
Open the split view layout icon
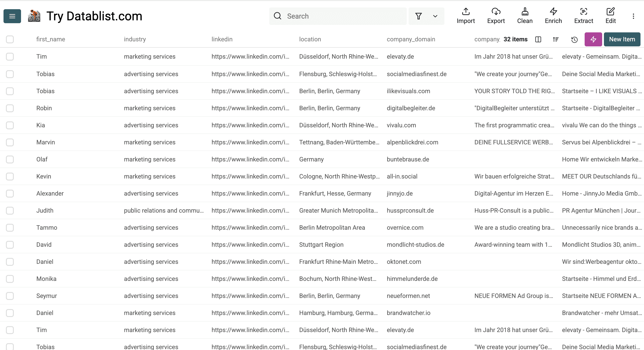pos(538,39)
